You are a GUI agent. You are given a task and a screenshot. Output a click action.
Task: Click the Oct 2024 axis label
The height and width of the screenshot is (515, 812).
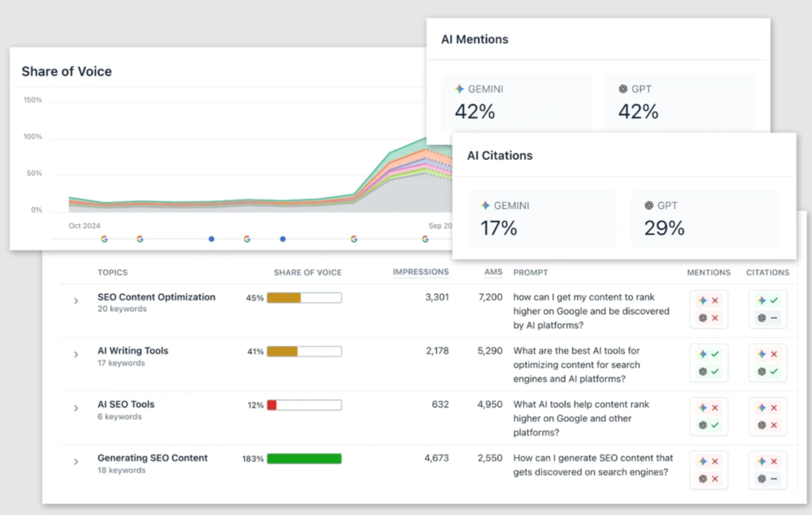(84, 226)
